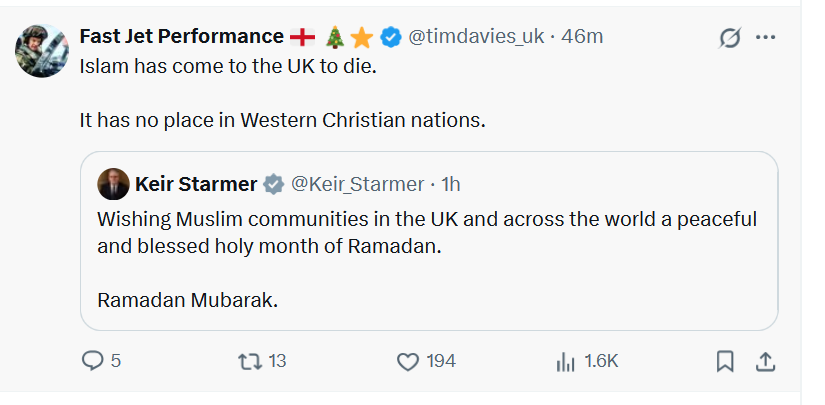
Task: Open the Grok explain icon
Action: tap(730, 38)
